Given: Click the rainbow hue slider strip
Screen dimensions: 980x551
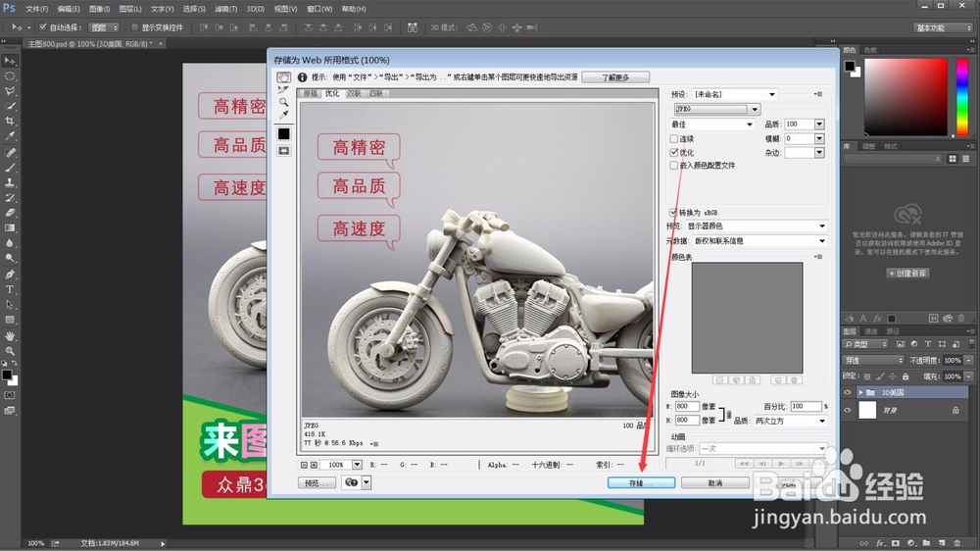Looking at the screenshot, I should (x=962, y=97).
